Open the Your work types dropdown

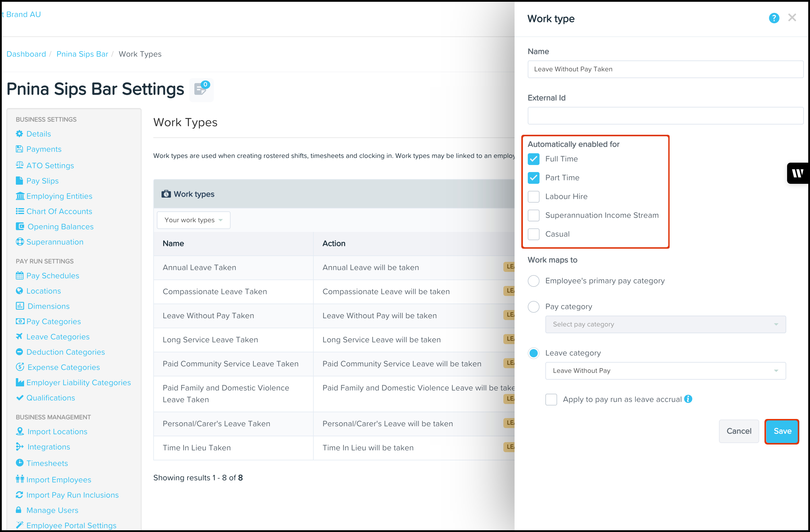click(x=193, y=220)
